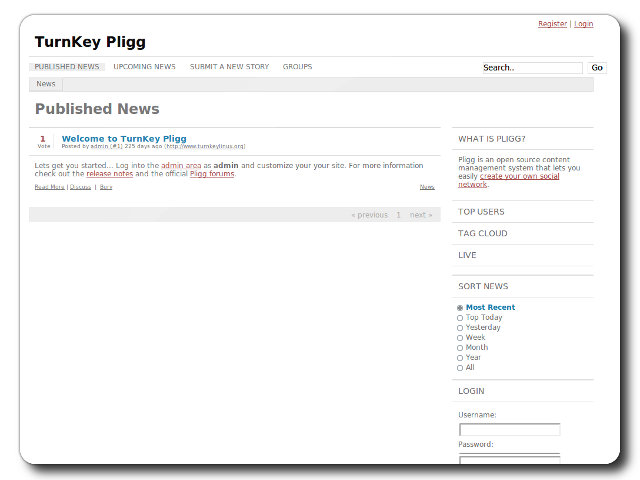Open the Submit a New Story tab
Viewport: 640px width, 480px height.
(229, 67)
